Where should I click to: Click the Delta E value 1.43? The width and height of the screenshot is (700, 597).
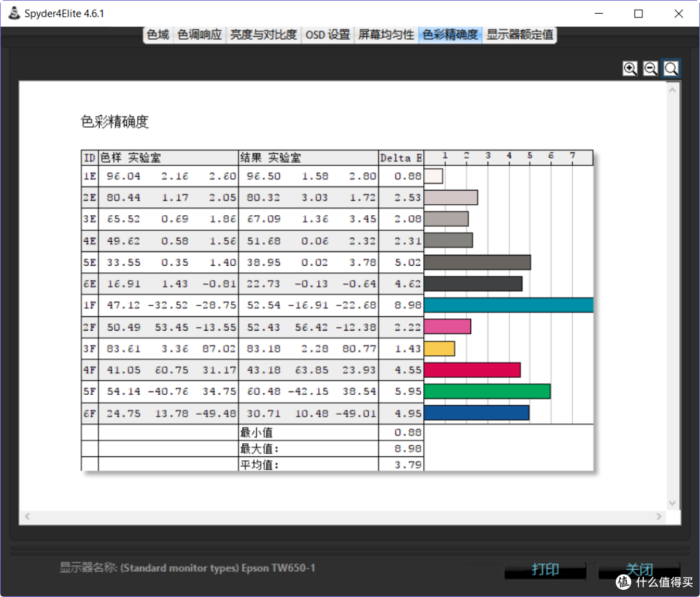pos(408,349)
